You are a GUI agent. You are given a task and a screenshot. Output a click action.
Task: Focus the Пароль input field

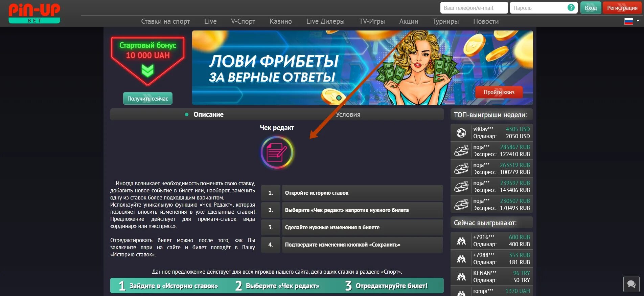pyautogui.click(x=544, y=8)
